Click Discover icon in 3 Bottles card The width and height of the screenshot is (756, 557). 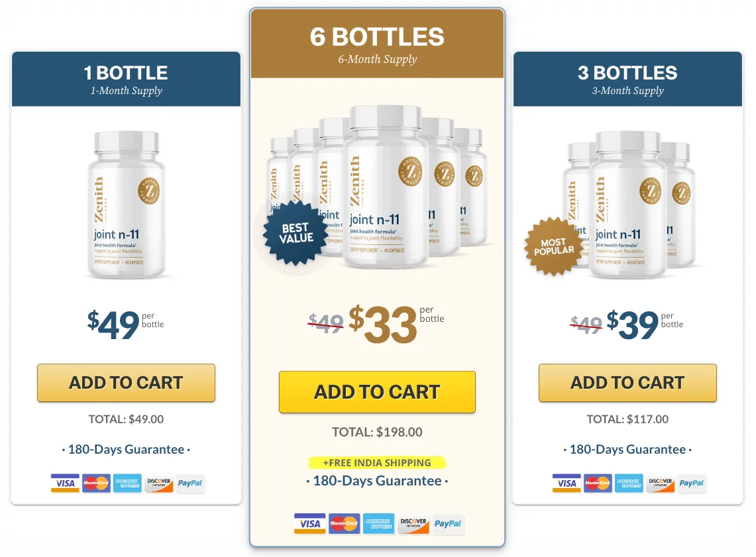tap(661, 483)
